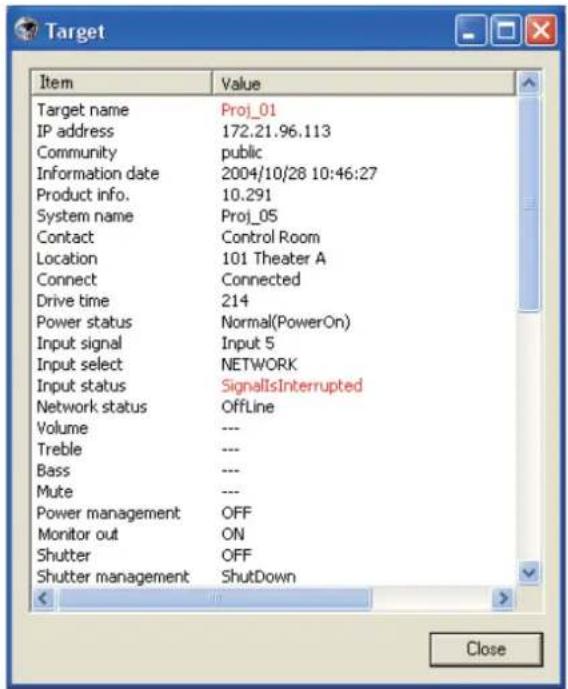Image resolution: width=568 pixels, height=689 pixels.
Task: Maximize the Target window
Action: click(x=506, y=30)
